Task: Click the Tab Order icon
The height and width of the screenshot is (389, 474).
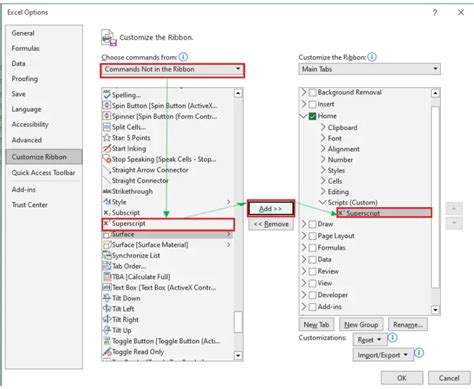Action: pos(107,266)
